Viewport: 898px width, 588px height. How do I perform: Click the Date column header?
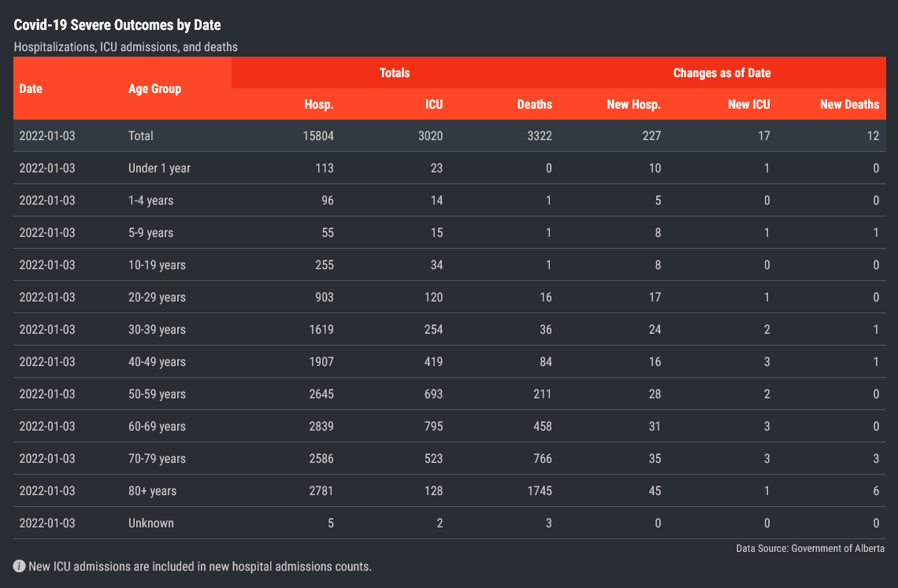tap(31, 89)
